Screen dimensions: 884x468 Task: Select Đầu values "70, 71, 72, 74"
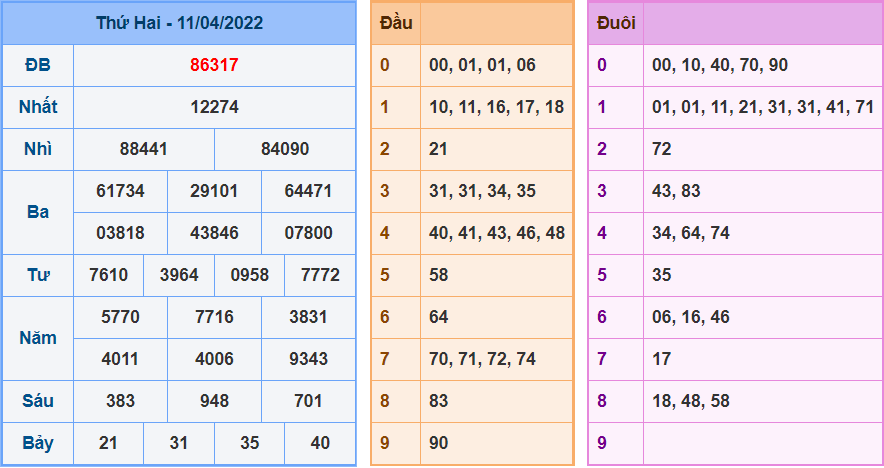482,359
